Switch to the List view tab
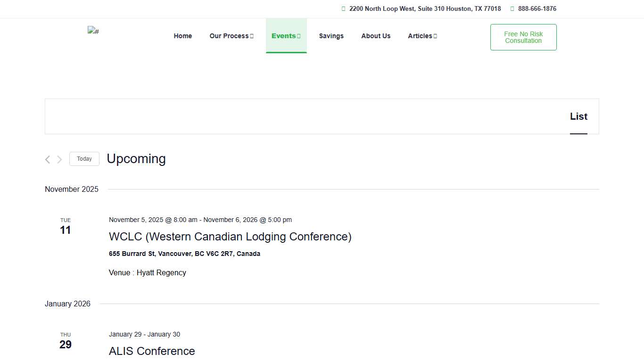The image size is (644, 362). point(578,116)
